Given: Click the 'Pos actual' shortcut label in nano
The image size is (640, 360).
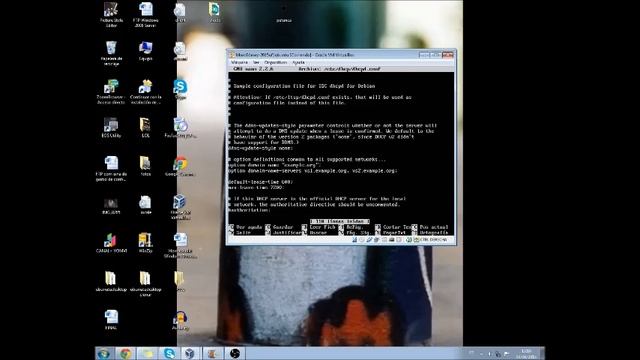Looking at the screenshot, I should [x=434, y=227].
